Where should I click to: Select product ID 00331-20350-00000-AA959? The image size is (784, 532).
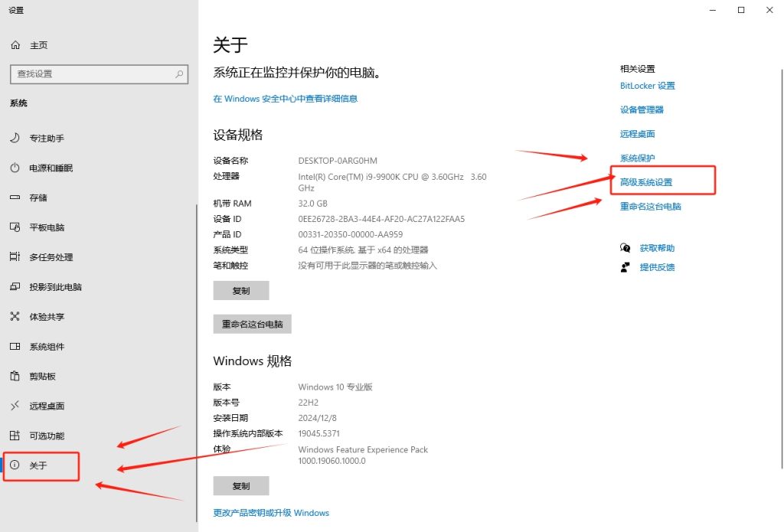[x=350, y=234]
